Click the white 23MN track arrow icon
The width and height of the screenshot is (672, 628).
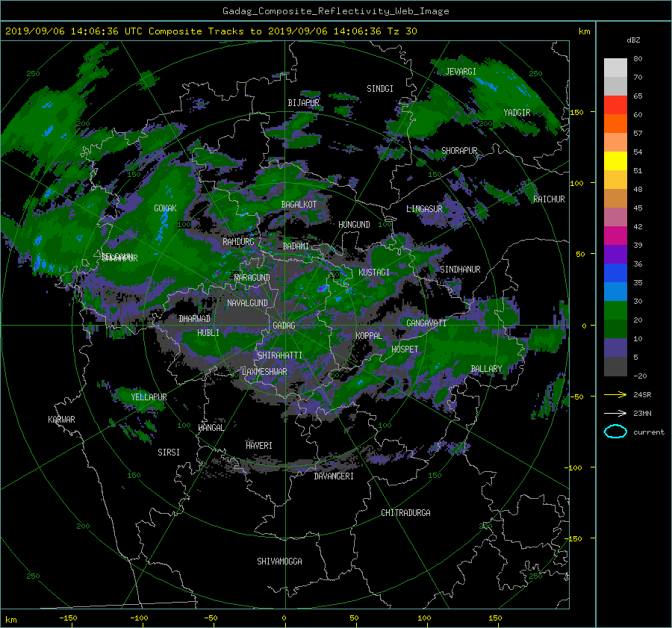[615, 413]
